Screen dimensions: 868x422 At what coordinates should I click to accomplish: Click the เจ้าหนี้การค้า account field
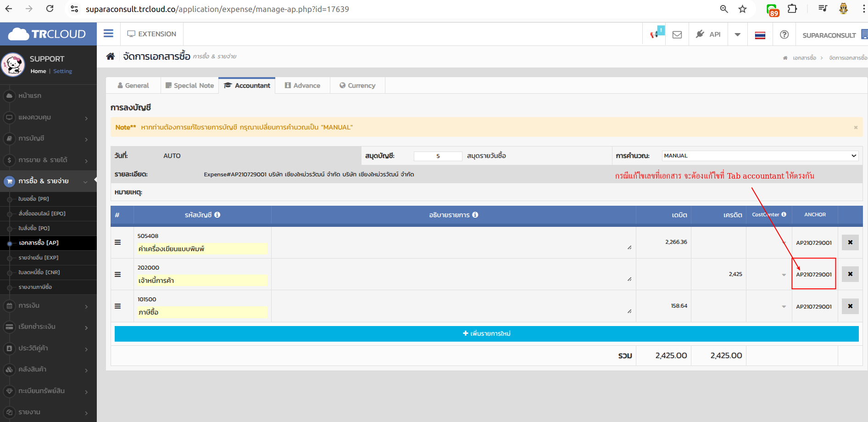pyautogui.click(x=202, y=281)
